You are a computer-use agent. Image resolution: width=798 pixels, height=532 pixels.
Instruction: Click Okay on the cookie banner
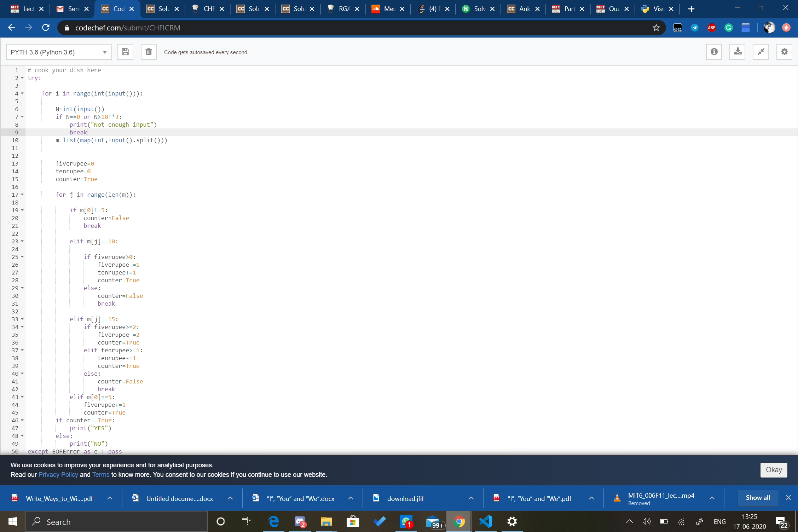point(774,470)
